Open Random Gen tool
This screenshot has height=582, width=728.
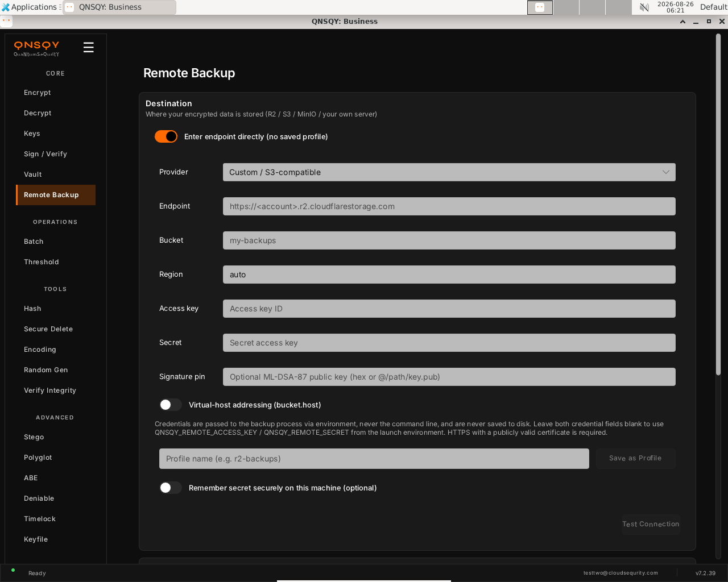coord(56,370)
